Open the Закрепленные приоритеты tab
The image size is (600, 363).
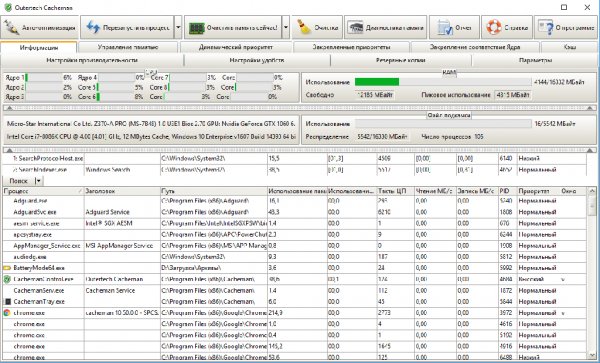click(351, 47)
